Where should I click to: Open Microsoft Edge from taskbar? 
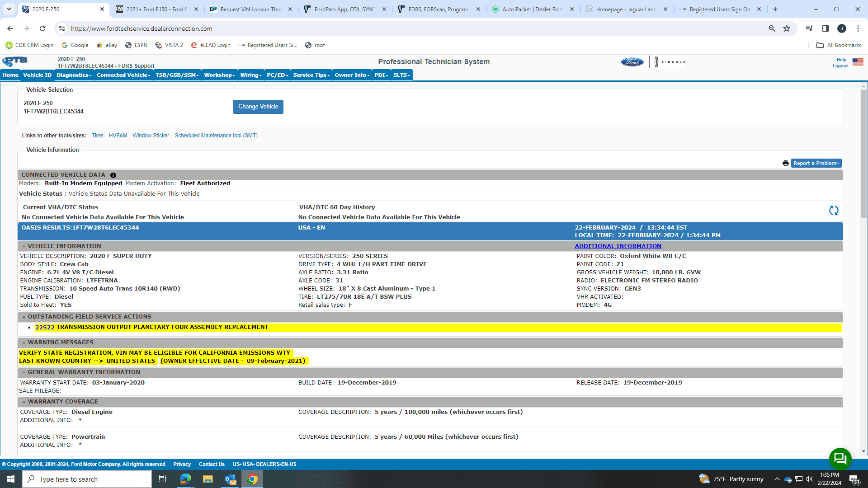click(185, 479)
